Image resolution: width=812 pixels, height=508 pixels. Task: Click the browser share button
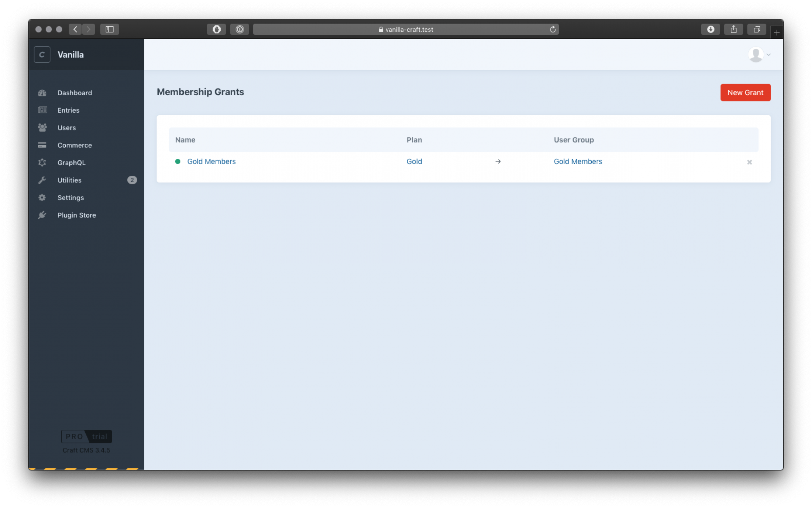(733, 30)
